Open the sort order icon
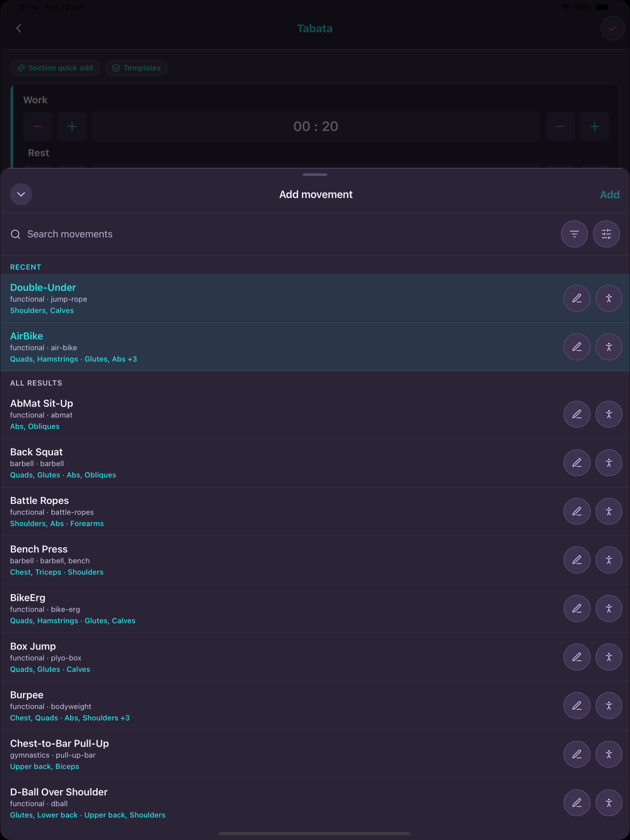Image resolution: width=630 pixels, height=840 pixels. (574, 234)
